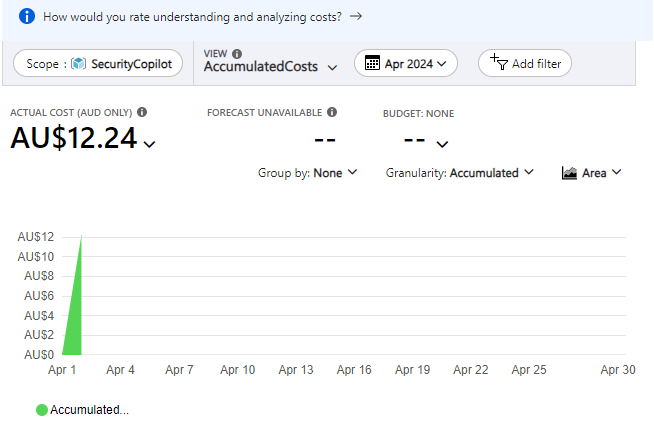Click the SecurityCopilot scope cube icon
654x438 pixels.
[78, 63]
